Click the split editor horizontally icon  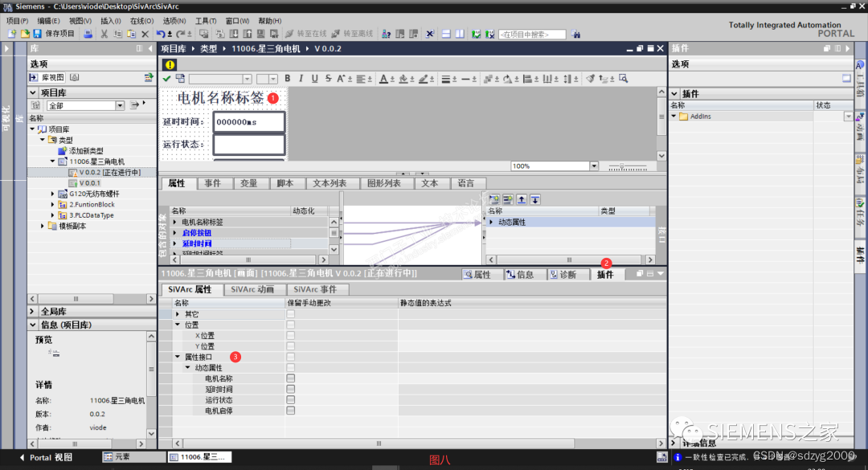[446, 34]
